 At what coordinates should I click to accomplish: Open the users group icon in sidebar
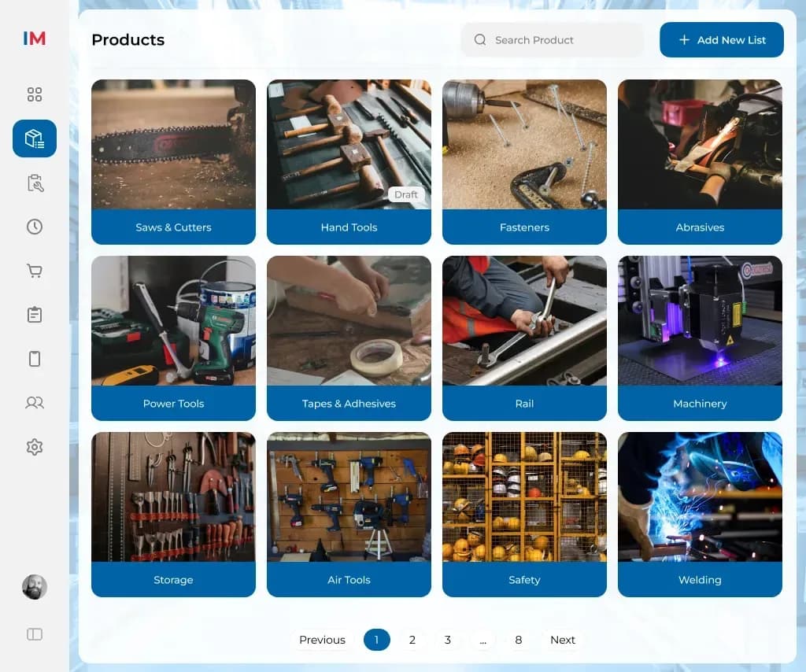(35, 403)
